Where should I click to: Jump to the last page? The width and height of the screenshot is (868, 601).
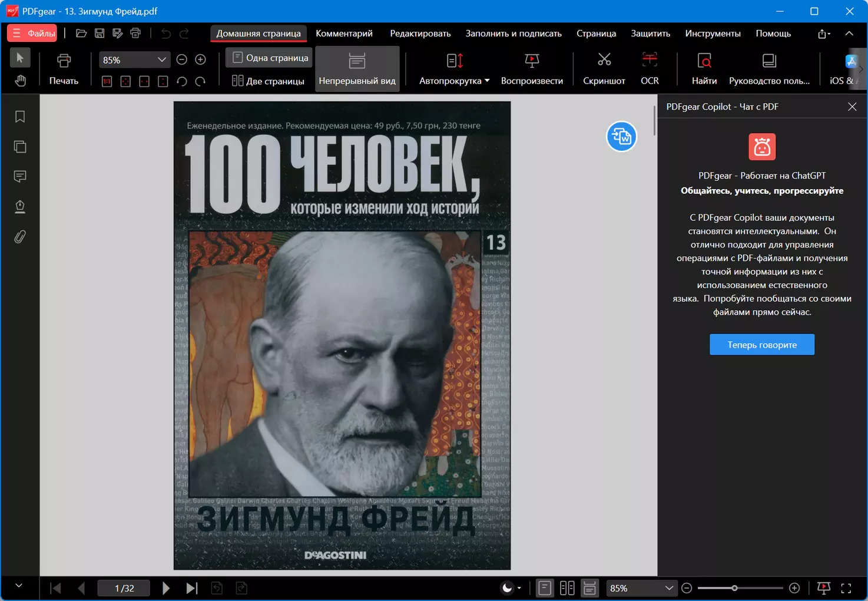[x=191, y=588]
